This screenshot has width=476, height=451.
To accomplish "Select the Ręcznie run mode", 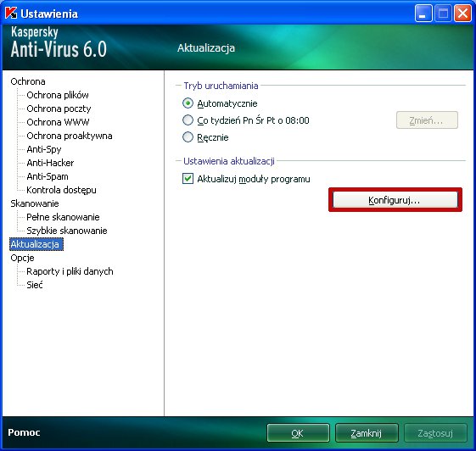I will pos(188,137).
